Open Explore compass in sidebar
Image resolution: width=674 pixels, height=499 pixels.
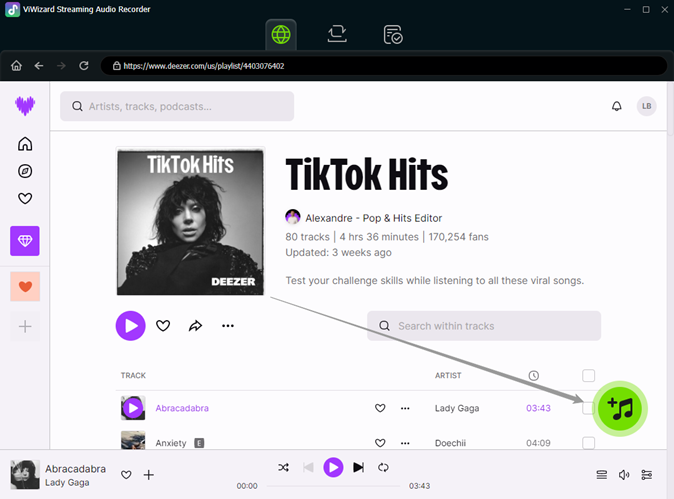25,171
